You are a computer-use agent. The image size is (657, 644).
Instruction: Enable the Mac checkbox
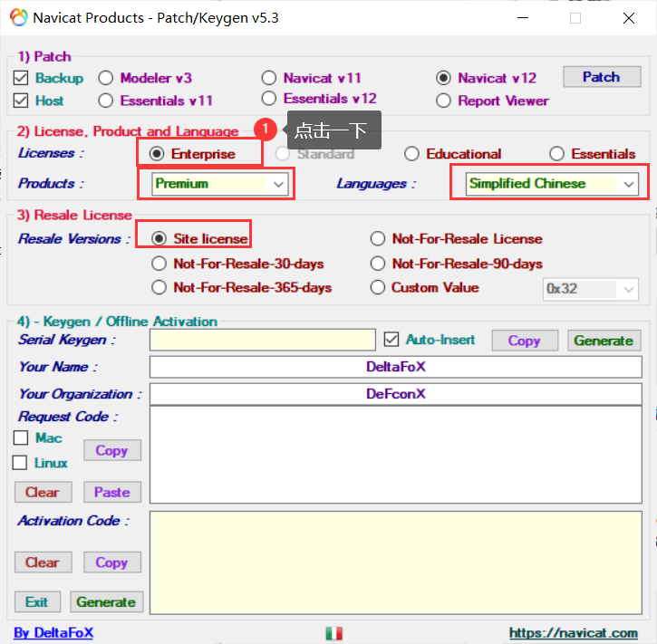tap(21, 438)
